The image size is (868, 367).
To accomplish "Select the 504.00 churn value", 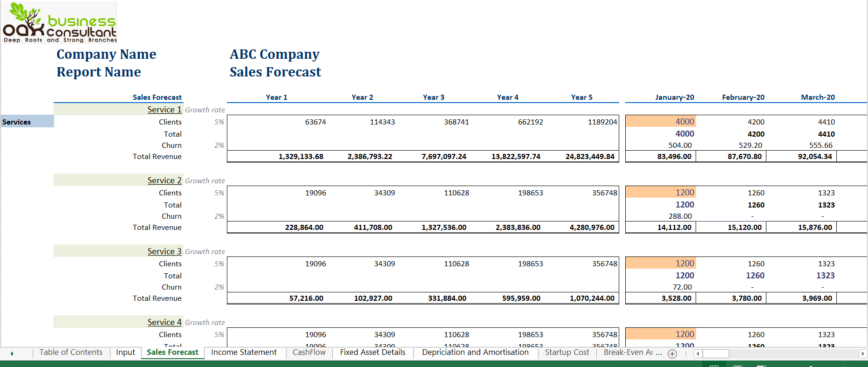I will pyautogui.click(x=680, y=145).
